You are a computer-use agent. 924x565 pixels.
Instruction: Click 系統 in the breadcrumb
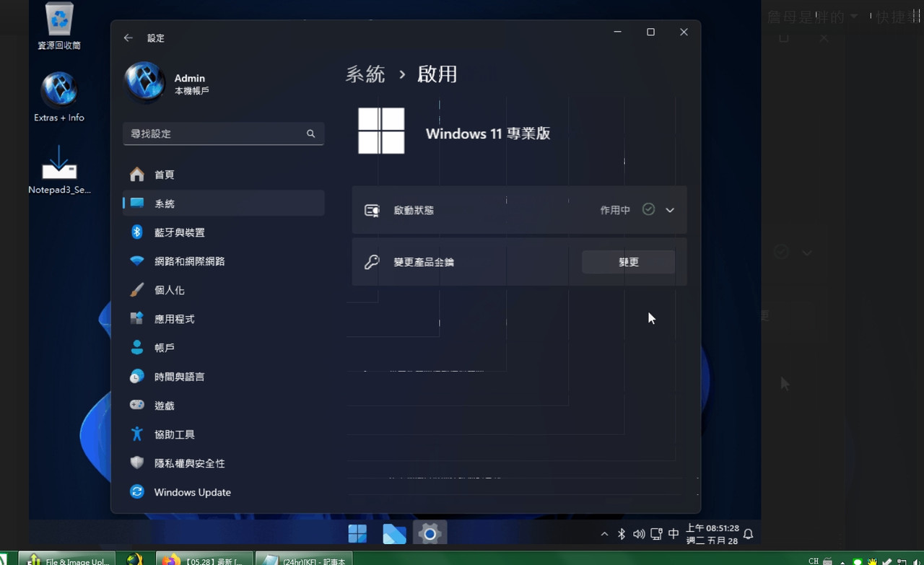(x=365, y=74)
